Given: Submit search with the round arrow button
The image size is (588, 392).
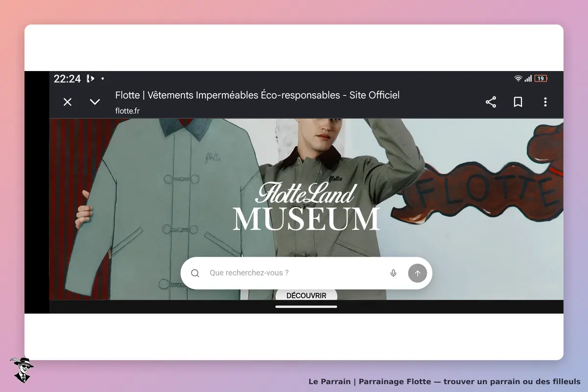Looking at the screenshot, I should pyautogui.click(x=417, y=273).
